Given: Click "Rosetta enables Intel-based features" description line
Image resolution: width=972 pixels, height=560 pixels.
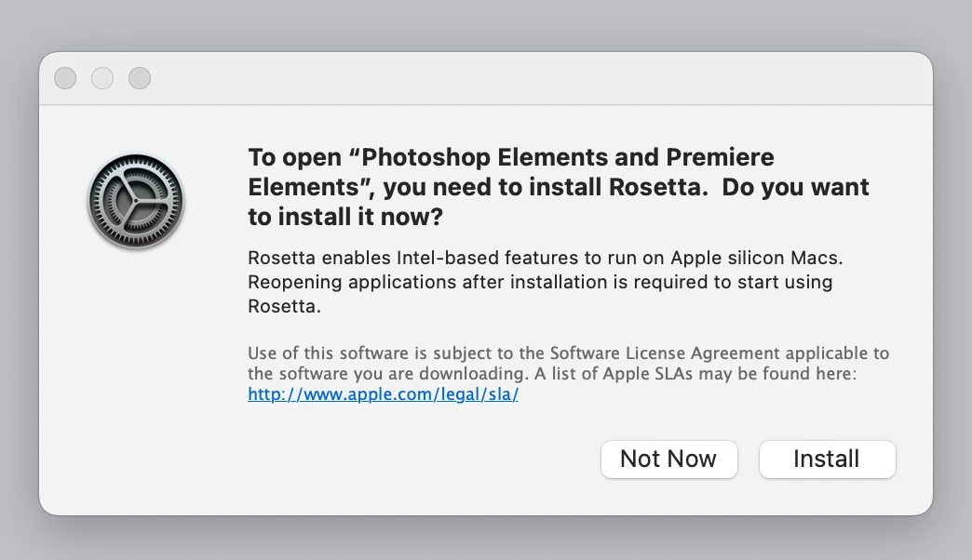Looking at the screenshot, I should tap(410, 257).
